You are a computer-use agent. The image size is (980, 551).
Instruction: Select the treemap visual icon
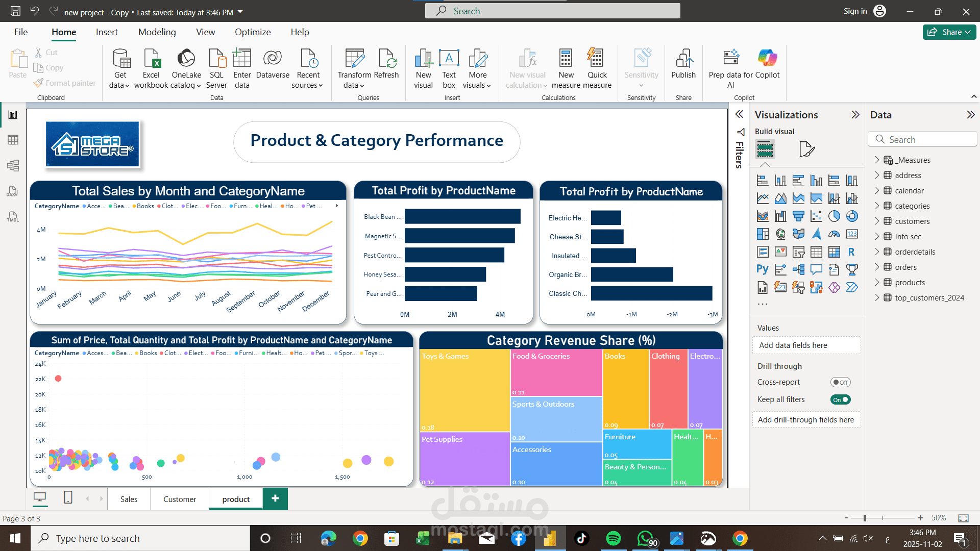click(x=763, y=234)
